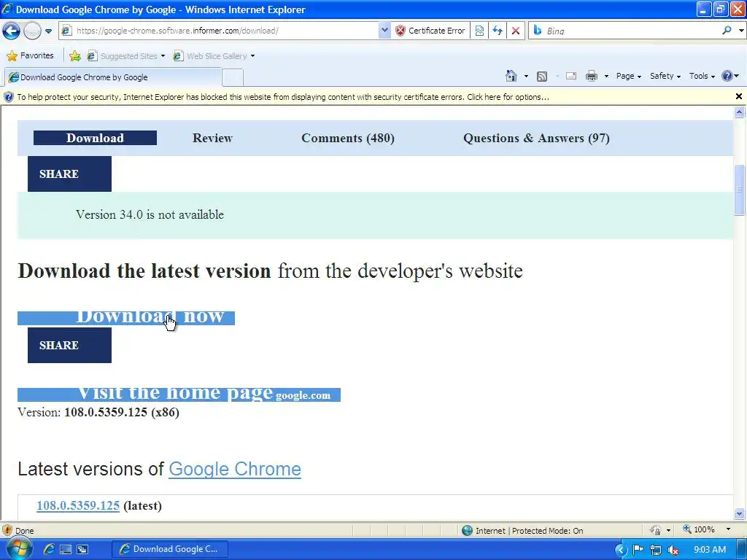Open the Comments (480) tab
This screenshot has width=747, height=560.
coord(348,138)
